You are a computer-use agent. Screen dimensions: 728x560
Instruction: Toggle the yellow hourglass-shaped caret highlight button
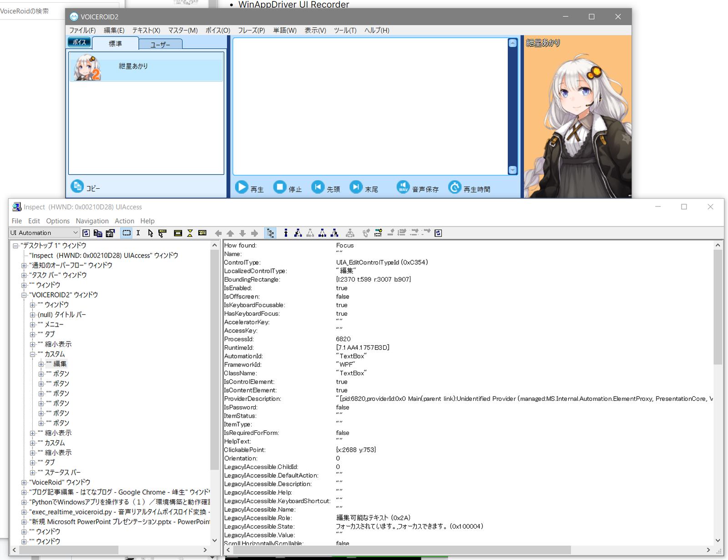pos(190,233)
